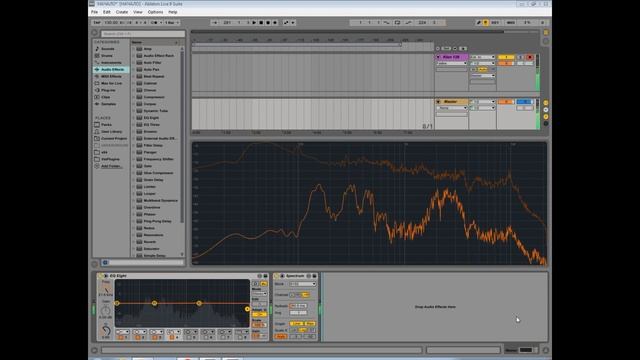The image size is (640, 360).
Task: Sort browser by the Name column header
Action: tap(155, 42)
